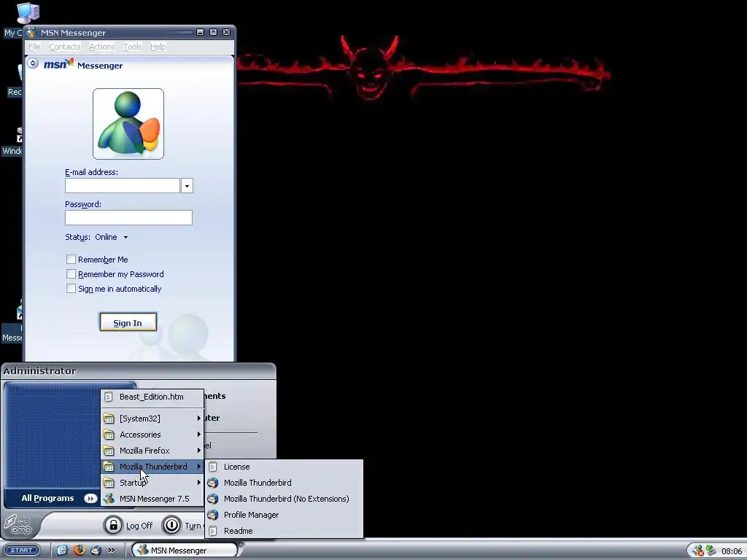This screenshot has width=747, height=560.
Task: Click the Turn Off power icon
Action: point(171,525)
